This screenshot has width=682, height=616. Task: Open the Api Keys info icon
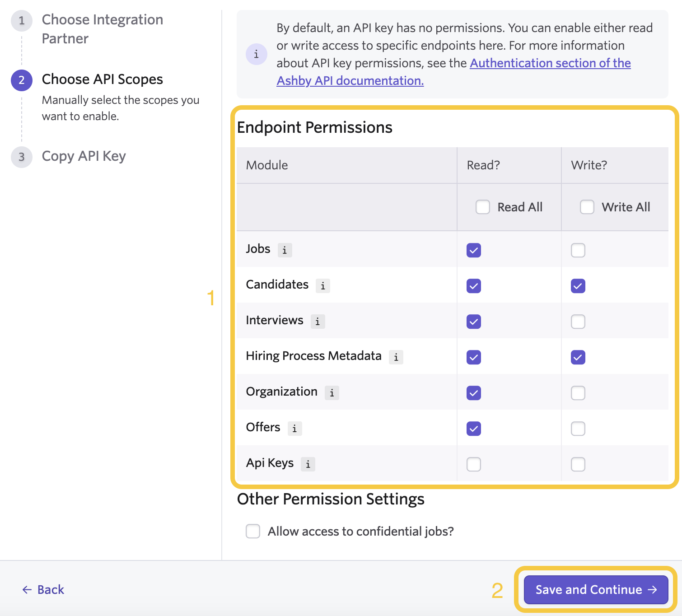[308, 464]
